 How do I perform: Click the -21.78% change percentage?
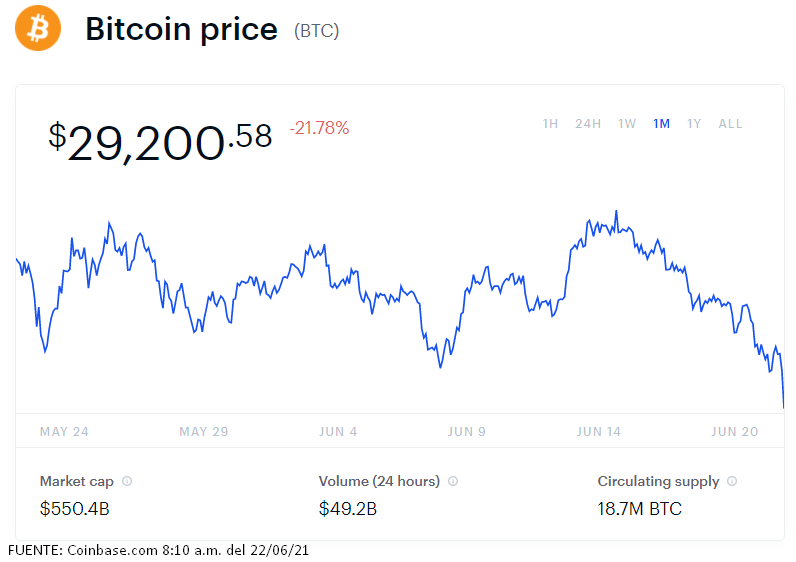click(319, 128)
